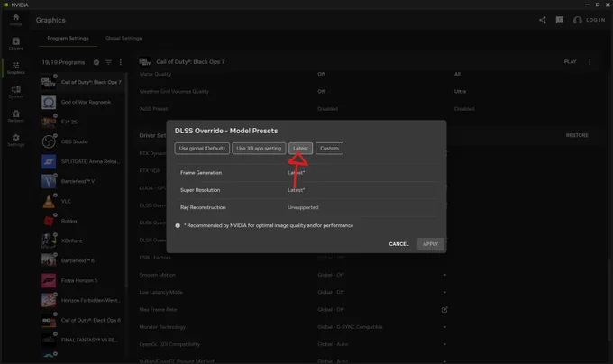
Task: Click Frame Generation row in dialog
Action: click(x=306, y=173)
